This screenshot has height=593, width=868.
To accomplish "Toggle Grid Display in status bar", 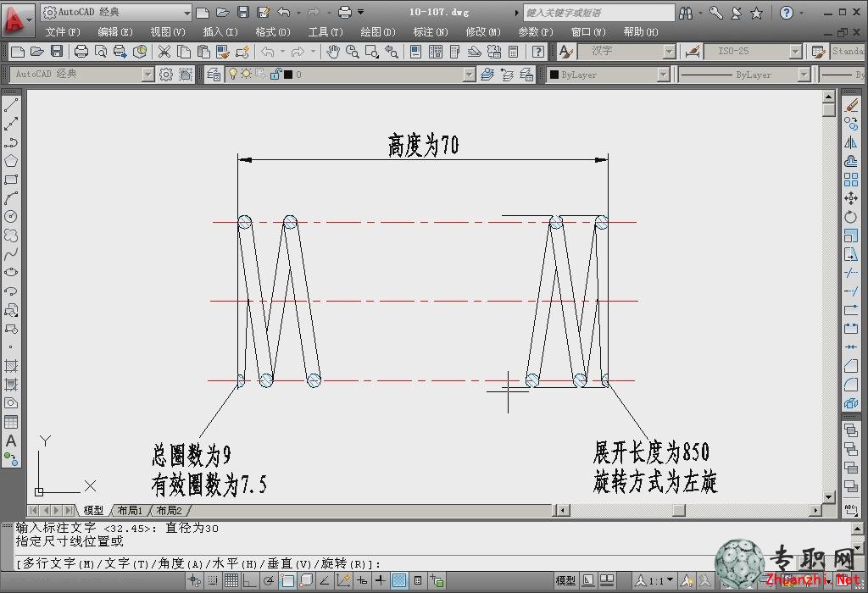I will (231, 580).
